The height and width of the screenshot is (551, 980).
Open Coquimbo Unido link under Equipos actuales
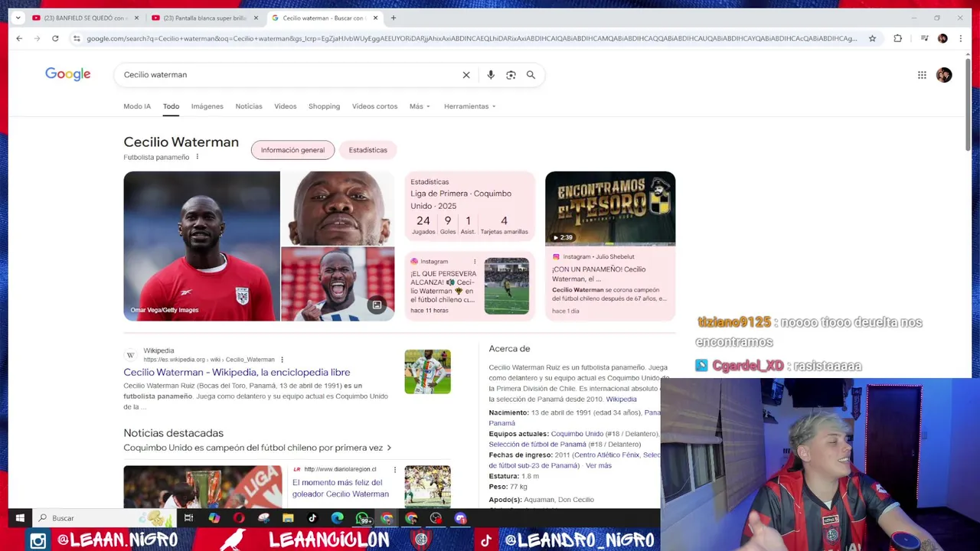pyautogui.click(x=577, y=434)
